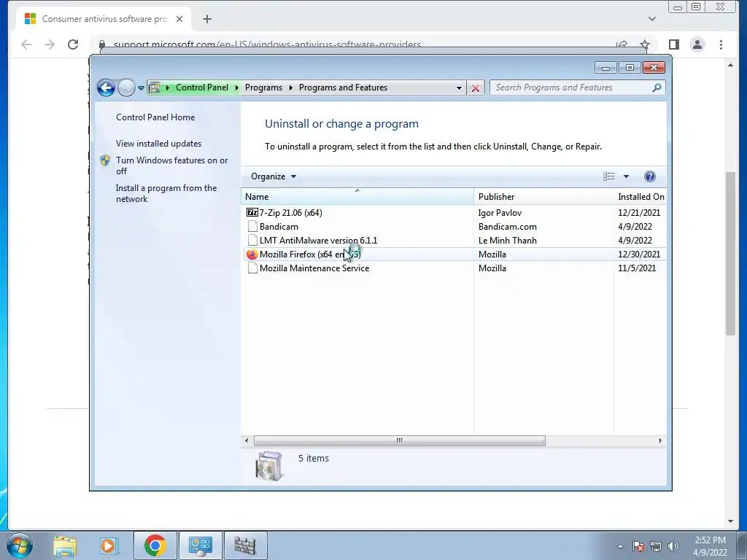Click the left scroll arrow of list
Image resolution: width=747 pixels, height=560 pixels.
click(x=247, y=440)
